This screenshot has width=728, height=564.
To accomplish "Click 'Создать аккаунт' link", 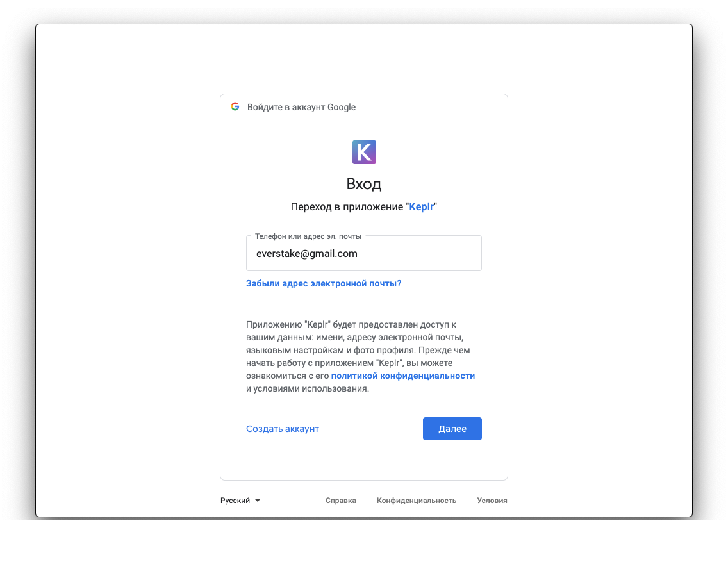I will point(283,429).
